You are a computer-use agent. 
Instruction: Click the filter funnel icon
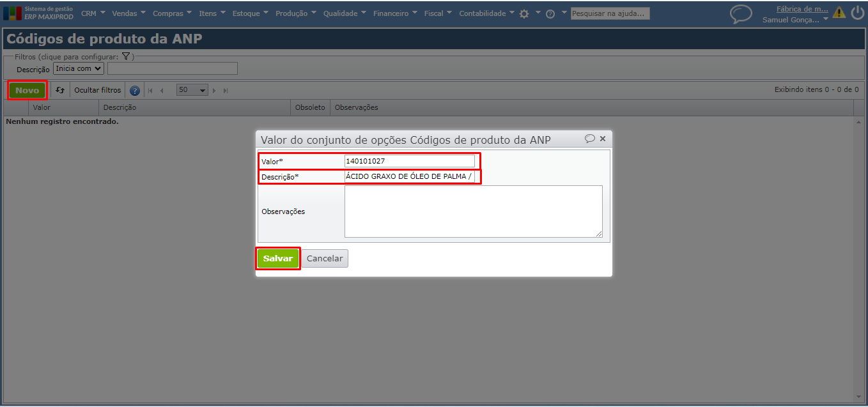coord(126,56)
